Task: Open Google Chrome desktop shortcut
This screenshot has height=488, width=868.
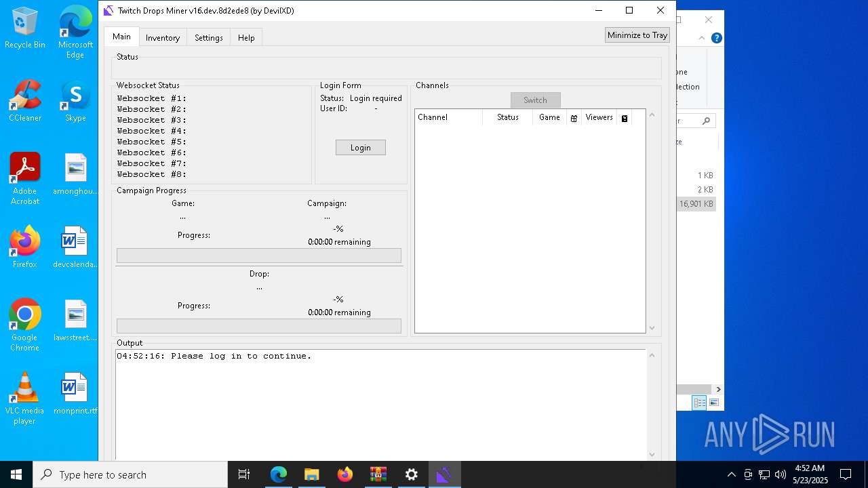Action: (25, 325)
